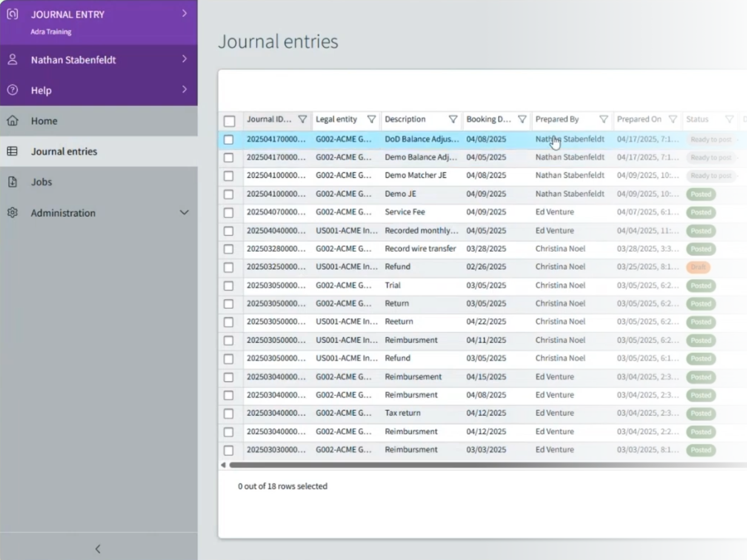Click the filter icon on Journal ID column
Screen dimensions: 747x560
(x=303, y=119)
